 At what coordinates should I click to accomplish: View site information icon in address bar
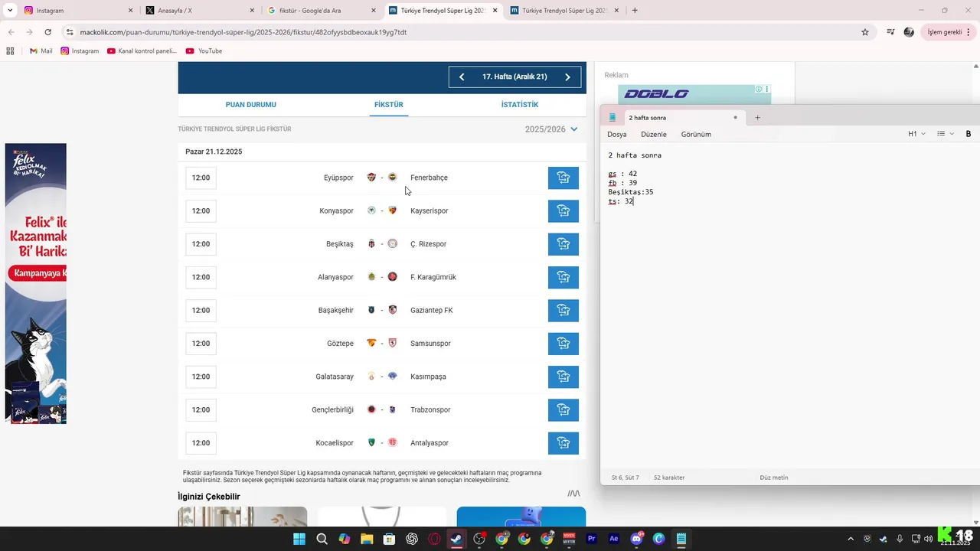point(70,32)
